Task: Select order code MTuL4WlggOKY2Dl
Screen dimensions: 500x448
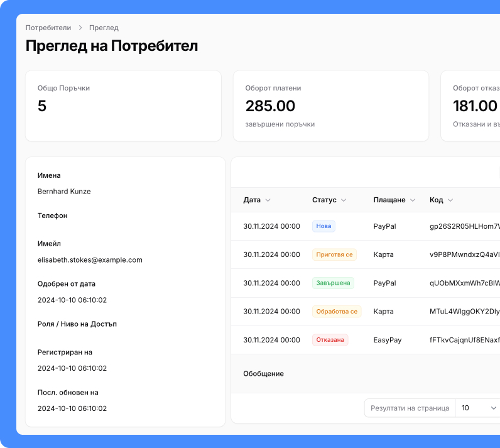Action: point(465,311)
